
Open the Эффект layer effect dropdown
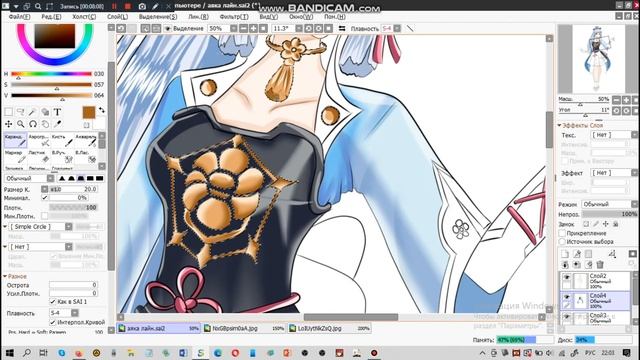614,173
